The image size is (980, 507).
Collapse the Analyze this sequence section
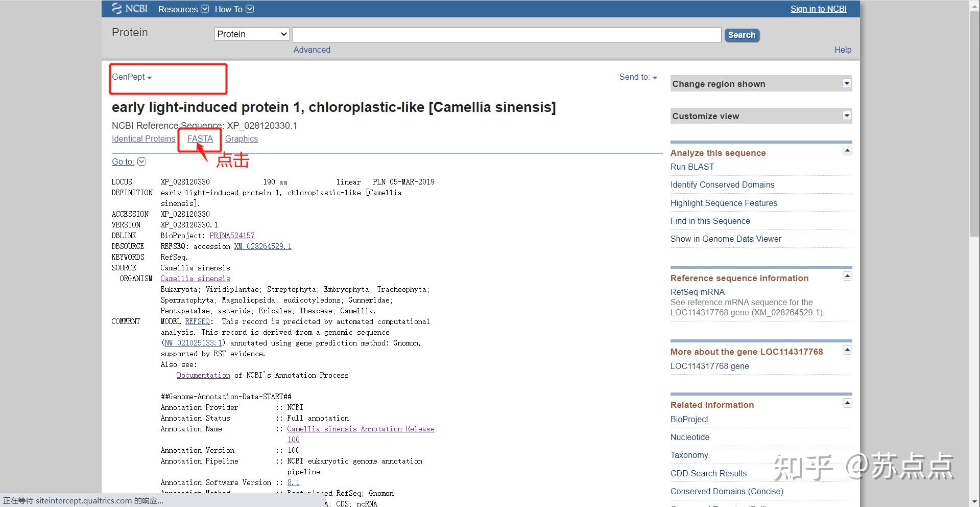(847, 151)
